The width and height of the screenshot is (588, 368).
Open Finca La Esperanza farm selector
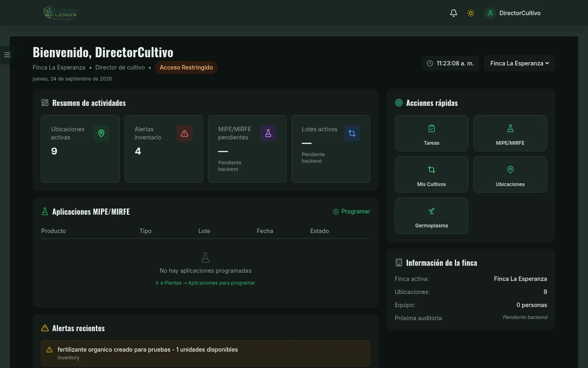[x=519, y=63]
